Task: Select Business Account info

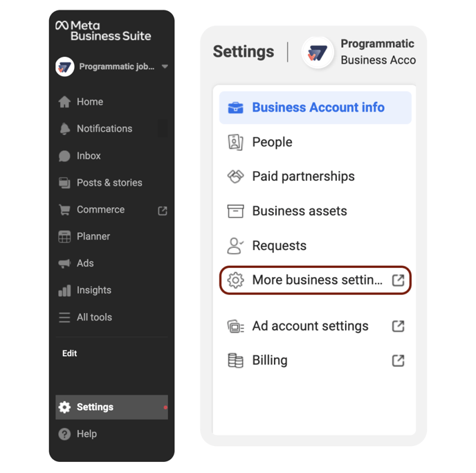Action: coord(315,107)
